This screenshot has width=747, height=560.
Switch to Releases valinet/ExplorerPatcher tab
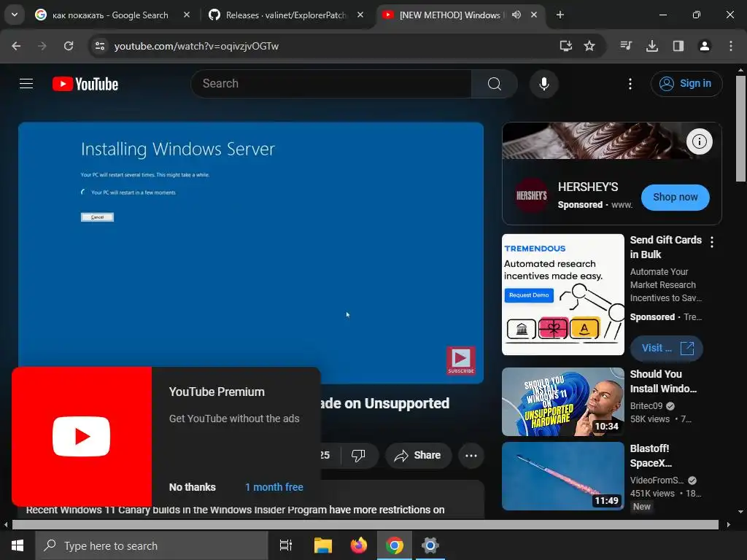[286, 15]
